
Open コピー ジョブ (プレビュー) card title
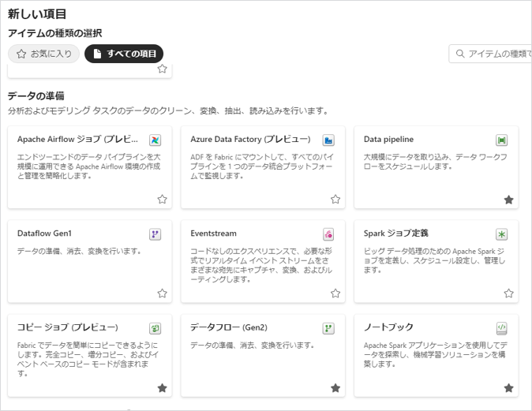click(68, 327)
